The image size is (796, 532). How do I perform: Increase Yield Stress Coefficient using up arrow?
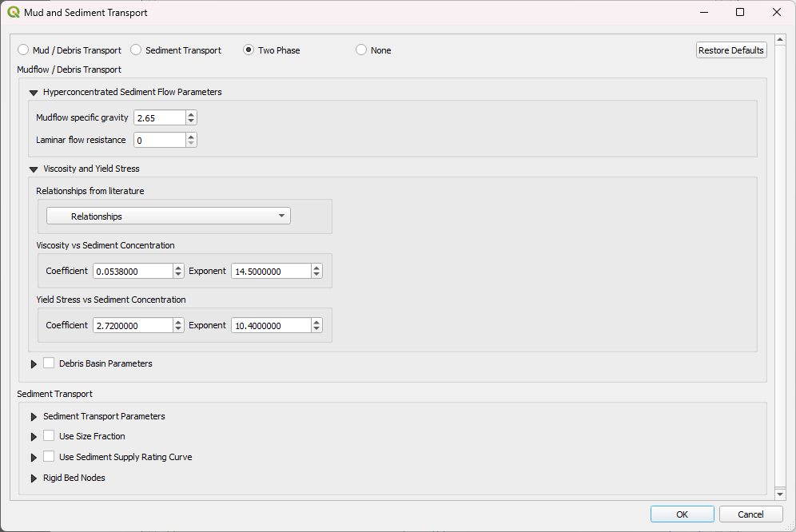(178, 322)
